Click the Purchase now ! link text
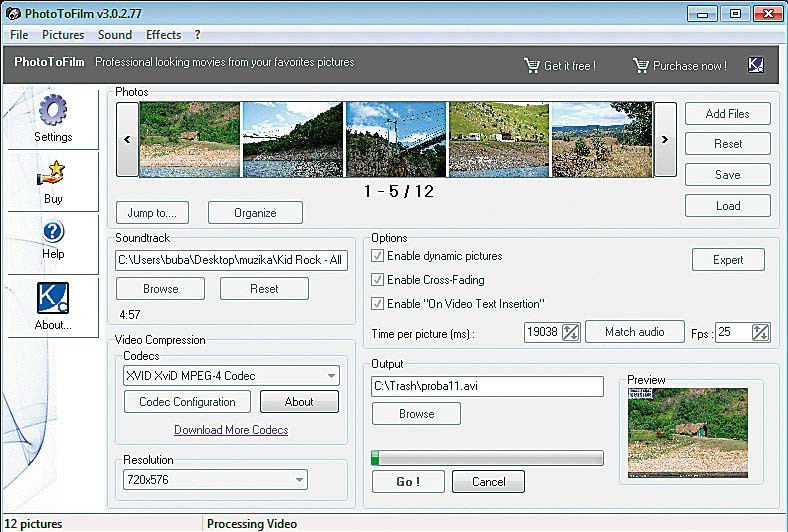Screen dimensions: 788x532 [690, 66]
